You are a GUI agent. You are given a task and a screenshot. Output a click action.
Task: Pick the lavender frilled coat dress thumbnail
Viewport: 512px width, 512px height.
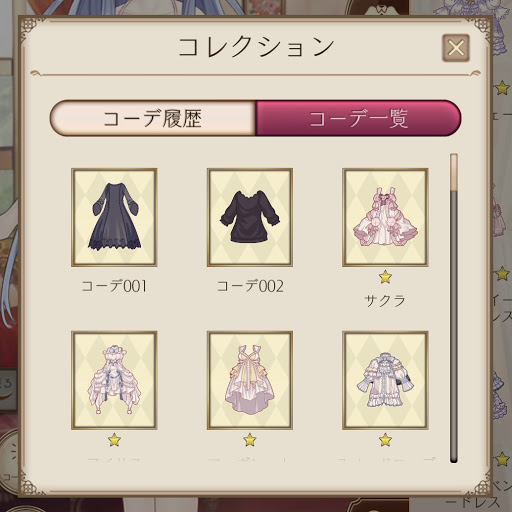click(x=385, y=380)
